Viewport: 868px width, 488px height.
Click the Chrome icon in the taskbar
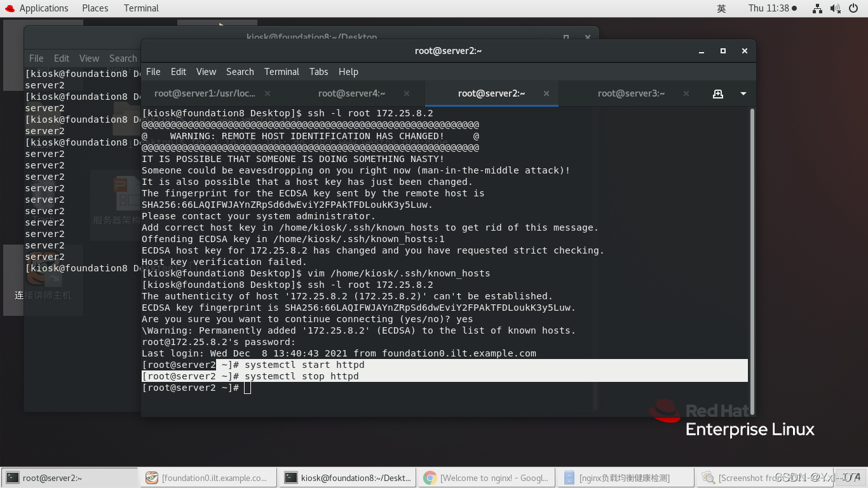click(x=430, y=478)
